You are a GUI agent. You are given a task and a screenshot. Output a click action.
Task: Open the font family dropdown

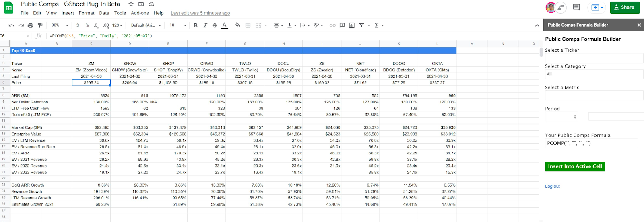click(146, 25)
